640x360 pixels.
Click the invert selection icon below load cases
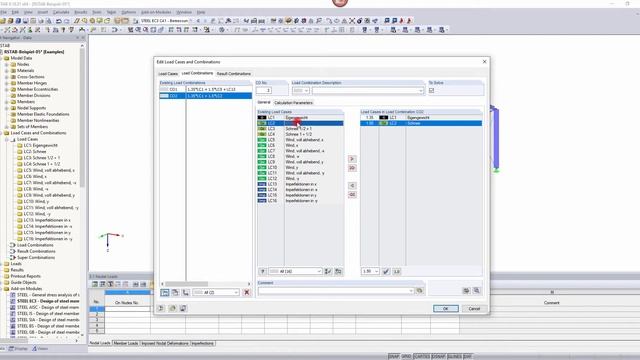338,271
